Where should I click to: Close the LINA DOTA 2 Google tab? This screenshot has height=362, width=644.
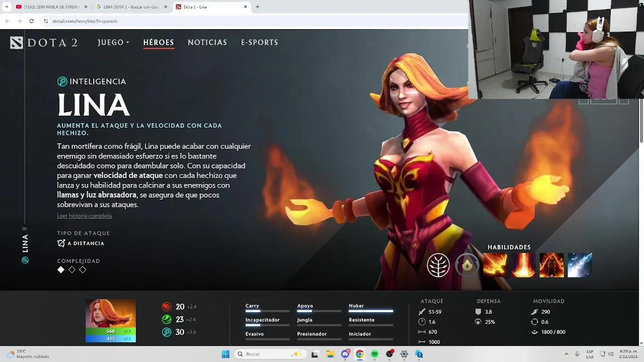tap(166, 7)
